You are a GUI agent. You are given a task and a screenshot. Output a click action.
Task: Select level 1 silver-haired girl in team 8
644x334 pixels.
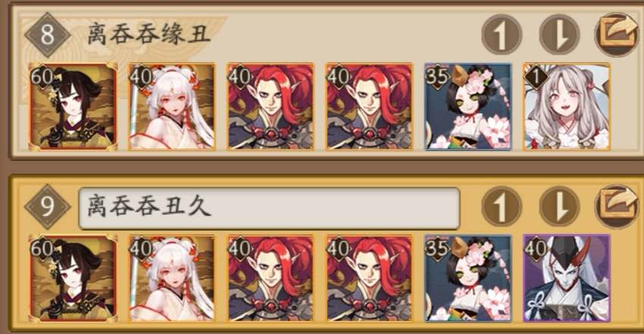click(x=567, y=106)
